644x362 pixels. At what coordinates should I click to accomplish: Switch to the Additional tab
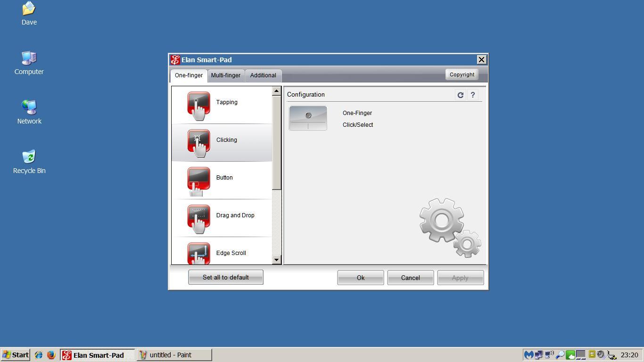pos(263,75)
